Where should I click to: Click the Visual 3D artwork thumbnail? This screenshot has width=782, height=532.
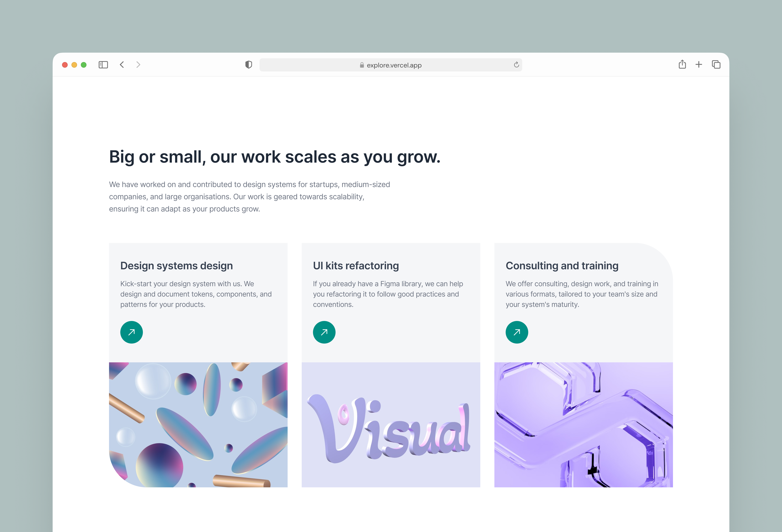pyautogui.click(x=391, y=425)
